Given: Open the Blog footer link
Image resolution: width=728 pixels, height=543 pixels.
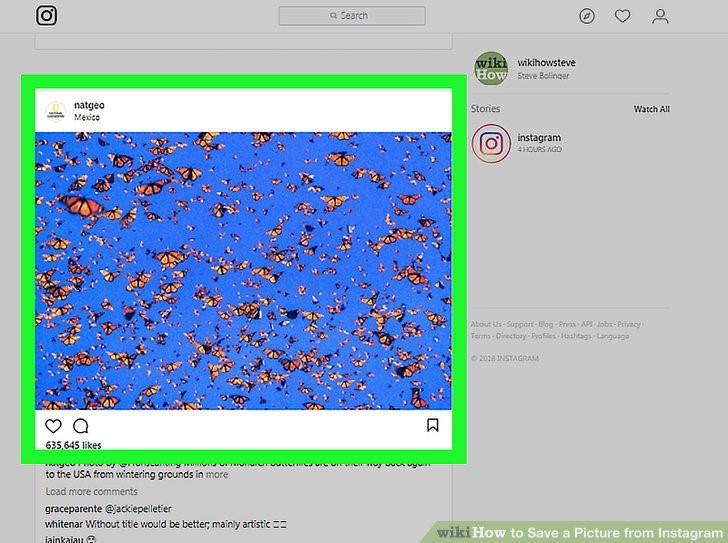Looking at the screenshot, I should 546,324.
